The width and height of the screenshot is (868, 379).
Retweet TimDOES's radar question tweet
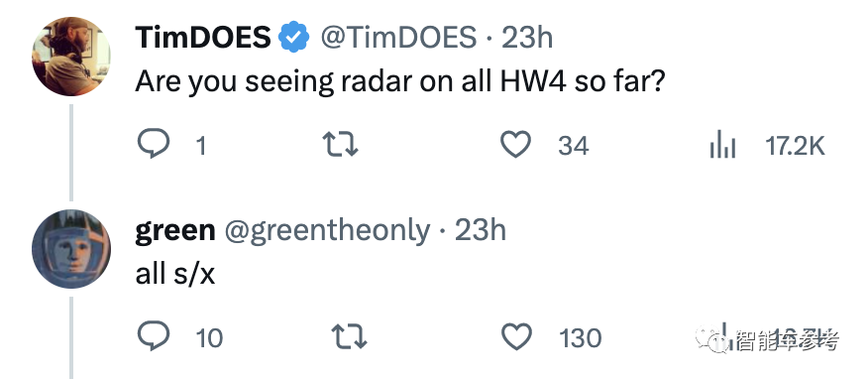click(341, 146)
